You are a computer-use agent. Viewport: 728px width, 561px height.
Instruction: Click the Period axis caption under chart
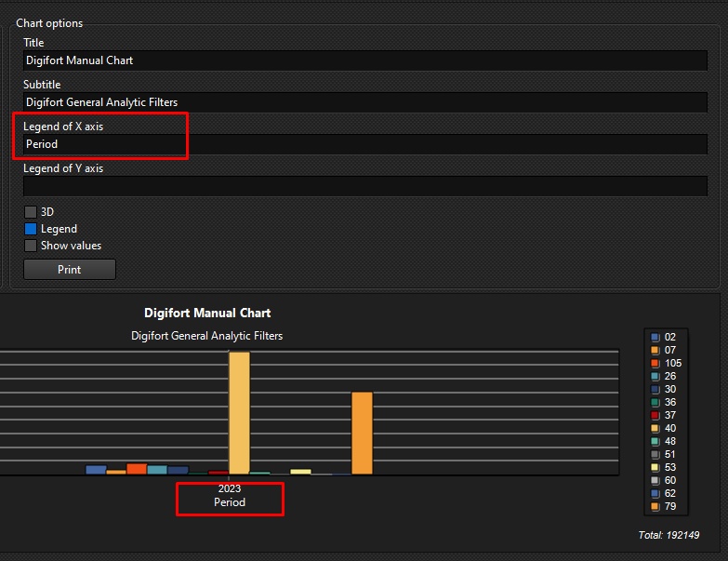[x=230, y=502]
